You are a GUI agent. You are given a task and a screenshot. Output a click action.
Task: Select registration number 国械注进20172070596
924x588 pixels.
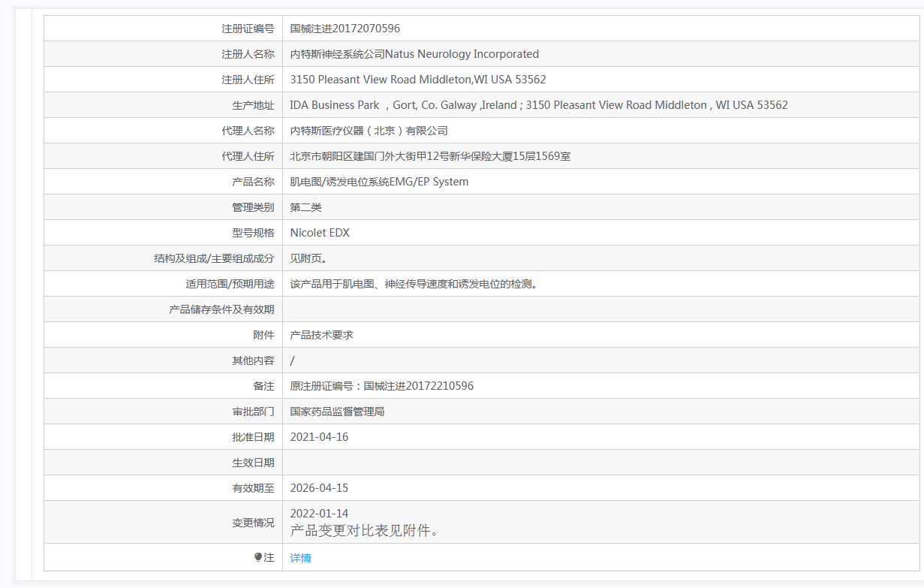[x=345, y=29]
